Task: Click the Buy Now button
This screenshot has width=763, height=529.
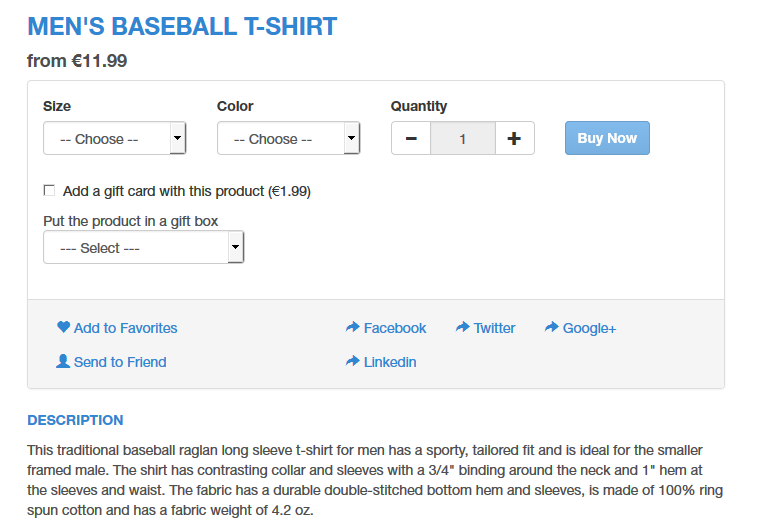Action: 607,138
